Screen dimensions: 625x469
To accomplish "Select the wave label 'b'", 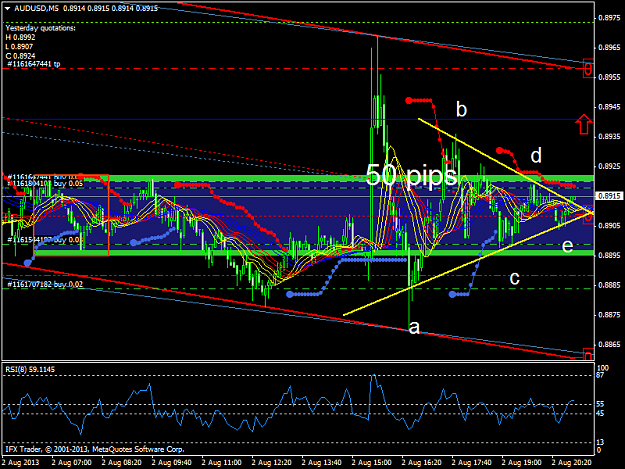I will [461, 109].
